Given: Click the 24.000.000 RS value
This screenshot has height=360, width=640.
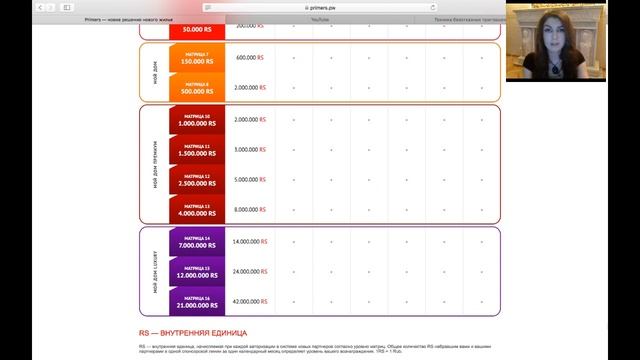Looking at the screenshot, I should coord(250,271).
